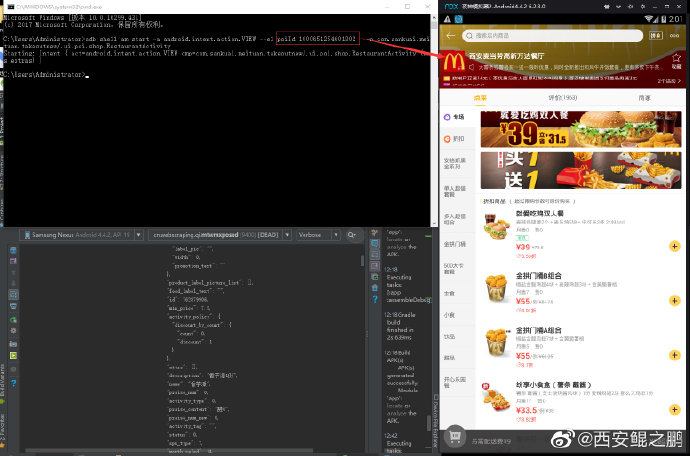Click the restaurant announcement speaker text line

(565, 67)
